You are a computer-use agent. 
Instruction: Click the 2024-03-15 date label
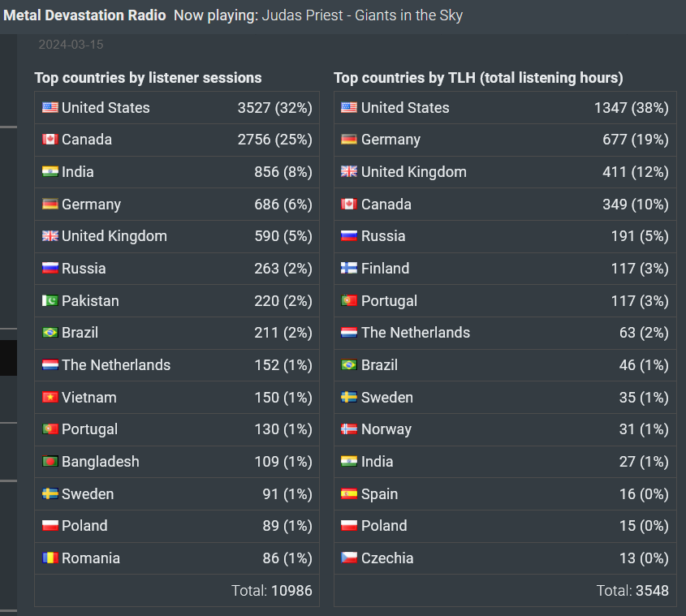[x=71, y=45]
